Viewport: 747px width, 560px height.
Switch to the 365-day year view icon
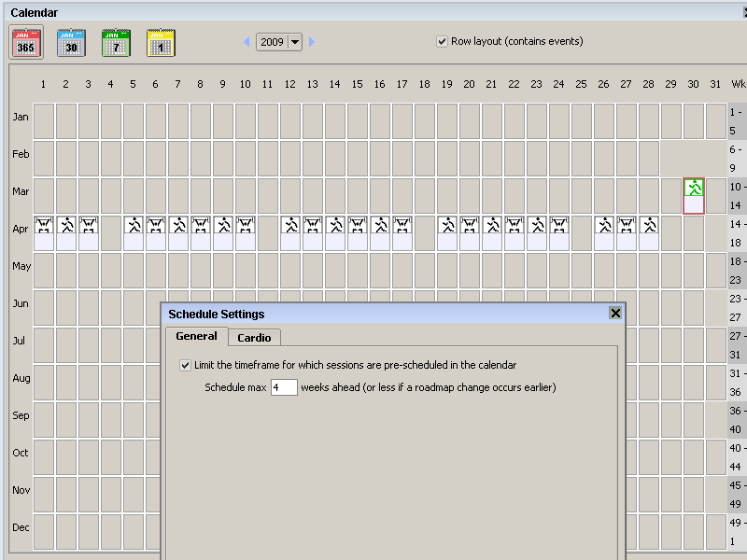(25, 43)
